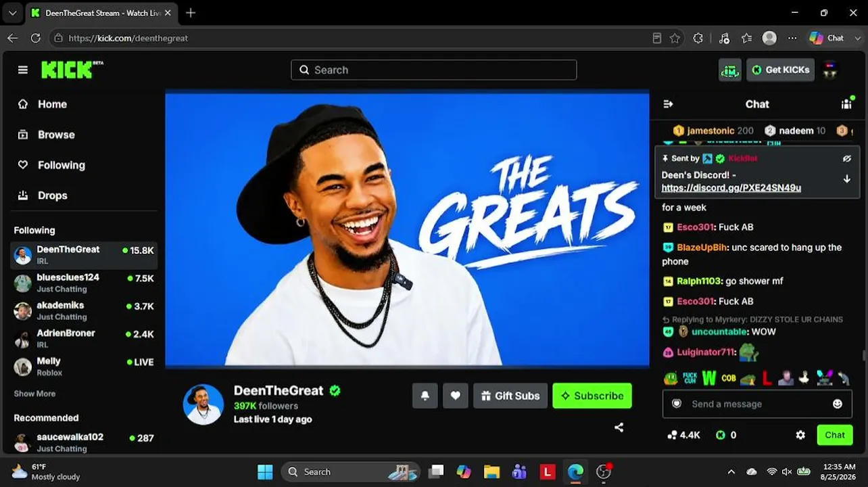Screen dimensions: 868x487
Task: Bookmark this page with star icon
Action: (675, 38)
